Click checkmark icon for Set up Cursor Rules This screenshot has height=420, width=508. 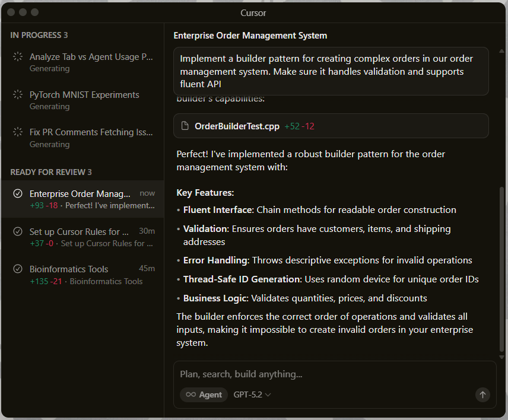coord(18,231)
